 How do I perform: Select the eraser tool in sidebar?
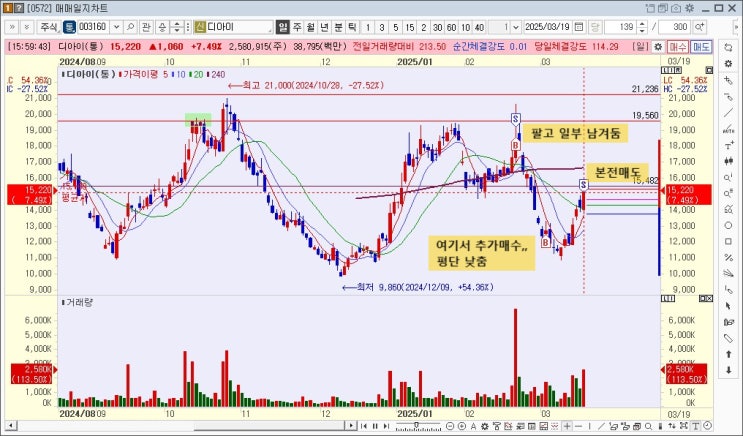click(729, 338)
